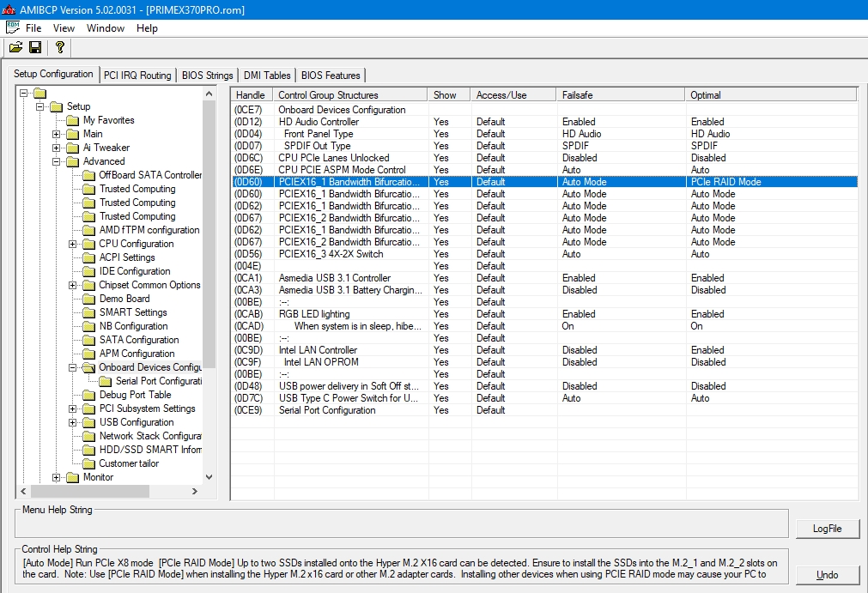Viewport: 868px width, 593px height.
Task: Select the Setup folder icon
Action: (57, 106)
